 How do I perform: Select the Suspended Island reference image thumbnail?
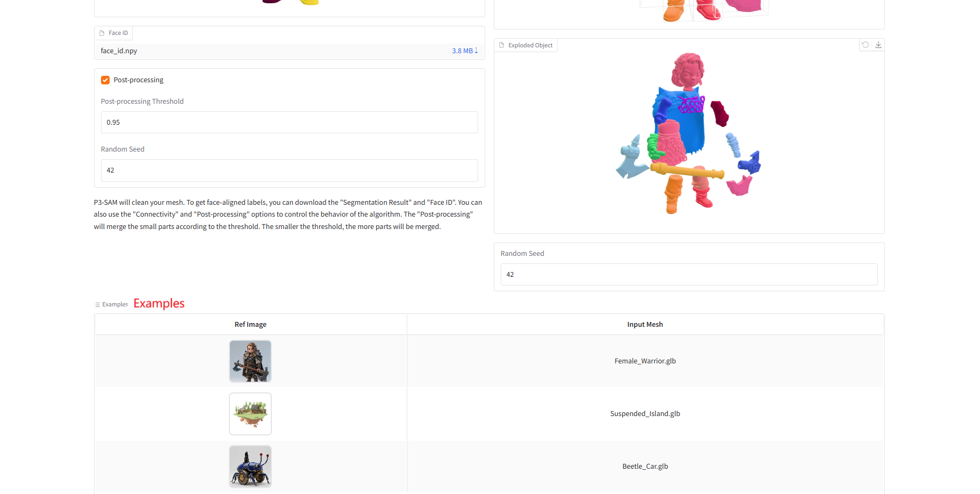250,414
